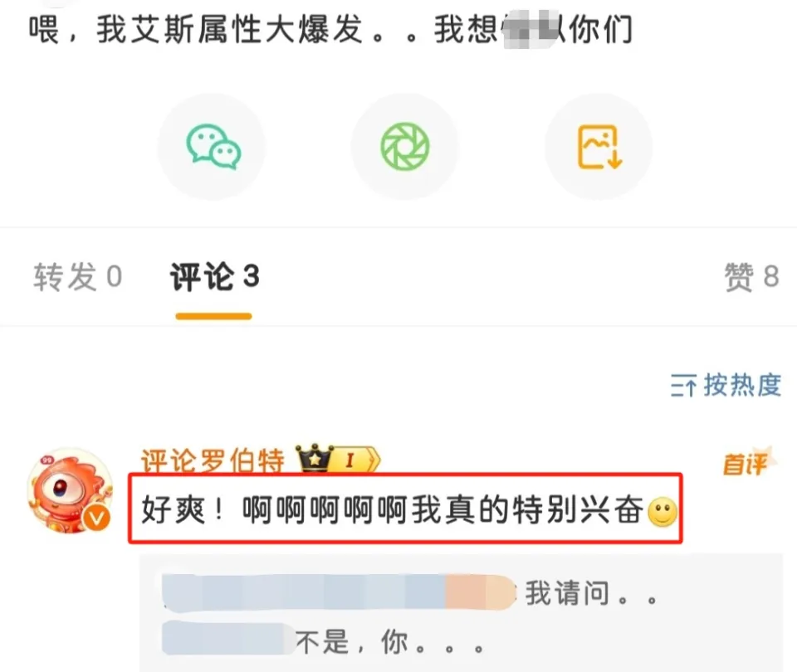Open the reply 不是，你。。。
Screen dimensions: 797x672
389,641
